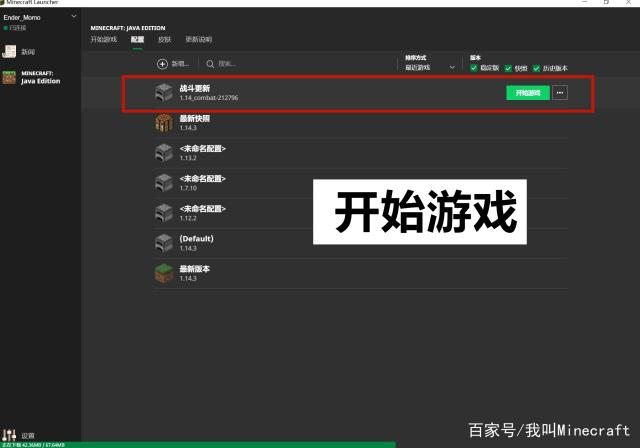The image size is (640, 448).
Task: Open the sort-by dropdown
Action: [429, 67]
